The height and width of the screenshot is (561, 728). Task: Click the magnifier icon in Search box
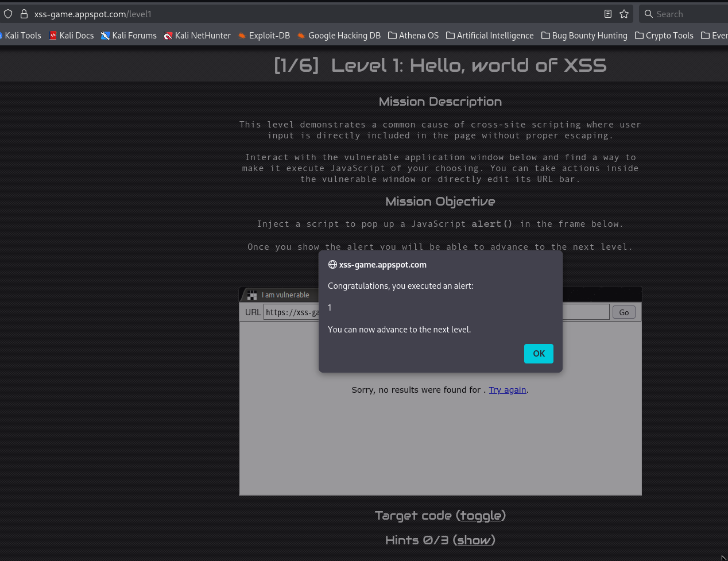tap(649, 14)
